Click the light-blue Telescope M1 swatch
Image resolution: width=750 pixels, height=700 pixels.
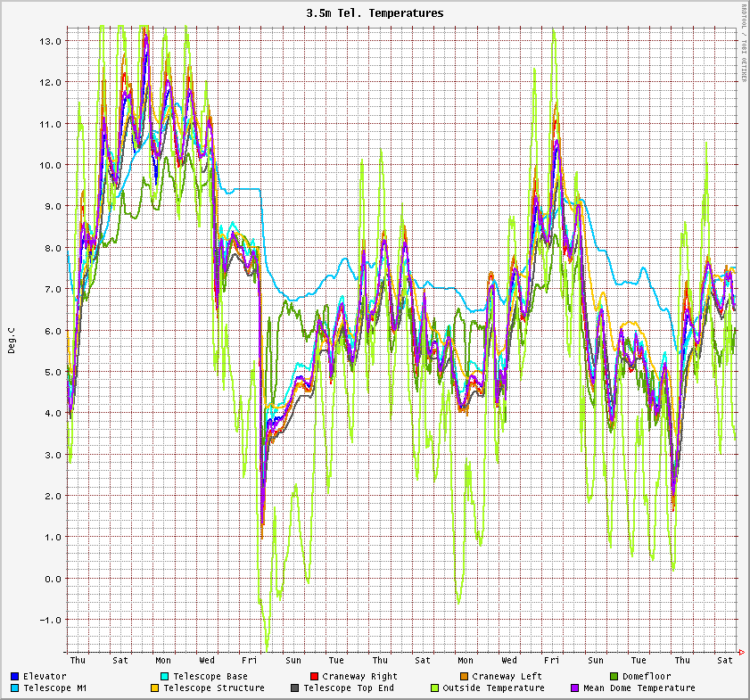[15, 688]
